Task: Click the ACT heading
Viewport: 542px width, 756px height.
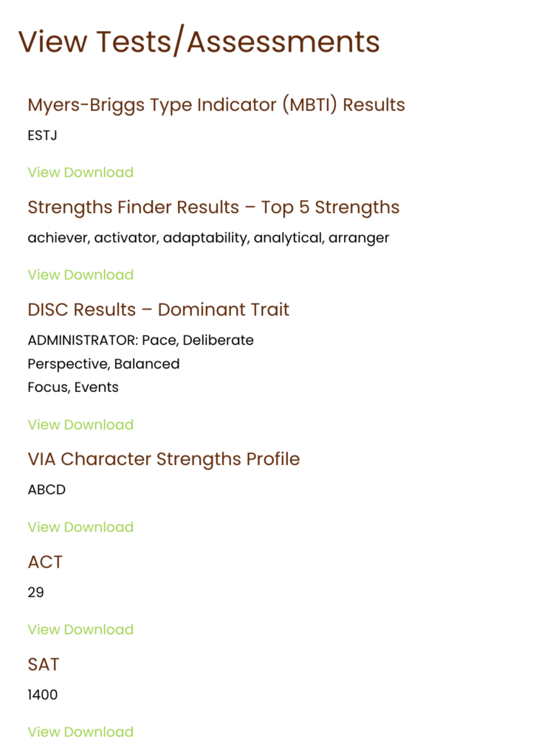Action: point(45,562)
